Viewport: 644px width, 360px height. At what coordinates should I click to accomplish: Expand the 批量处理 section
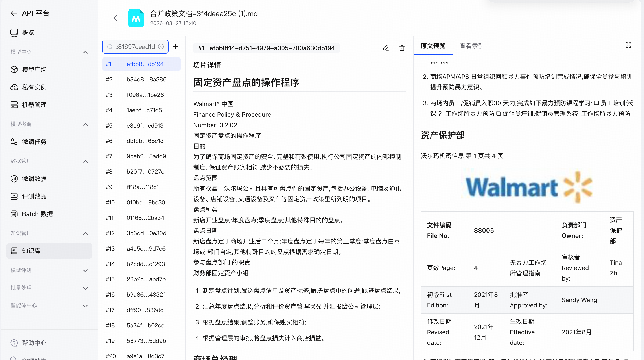tap(85, 288)
